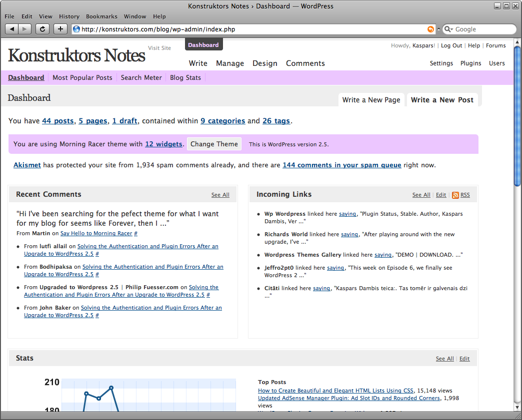This screenshot has height=420, width=522.
Task: Click the plus add bookmark button
Action: pos(60,29)
